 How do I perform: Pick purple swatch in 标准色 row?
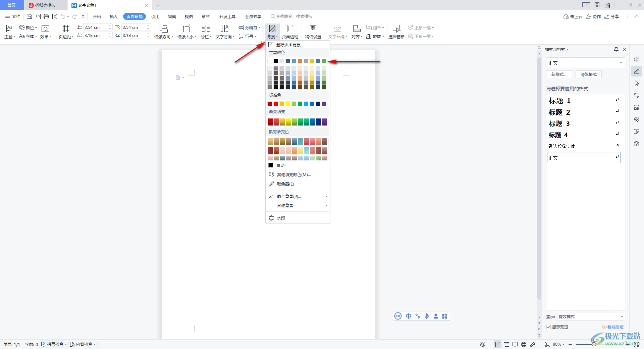click(324, 104)
